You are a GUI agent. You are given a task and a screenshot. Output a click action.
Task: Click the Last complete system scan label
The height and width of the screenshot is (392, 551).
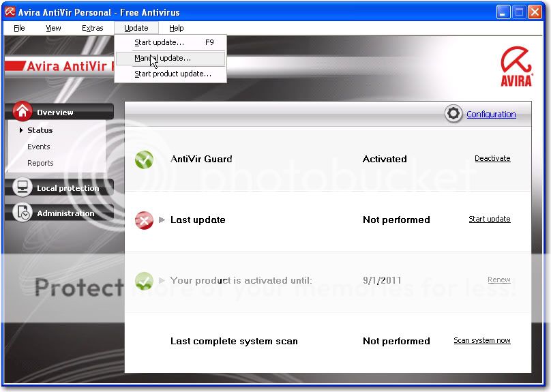(x=234, y=341)
